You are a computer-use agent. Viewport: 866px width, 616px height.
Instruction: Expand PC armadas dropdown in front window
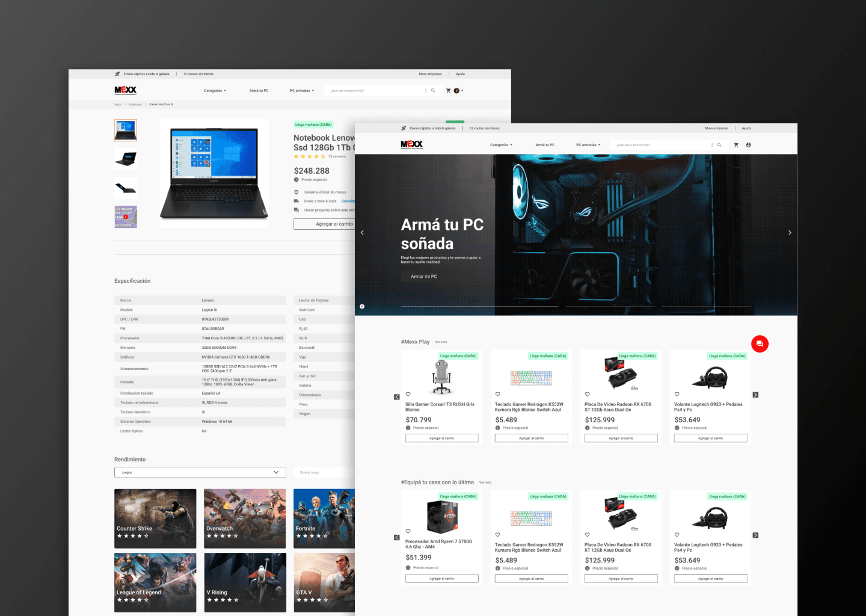click(588, 145)
